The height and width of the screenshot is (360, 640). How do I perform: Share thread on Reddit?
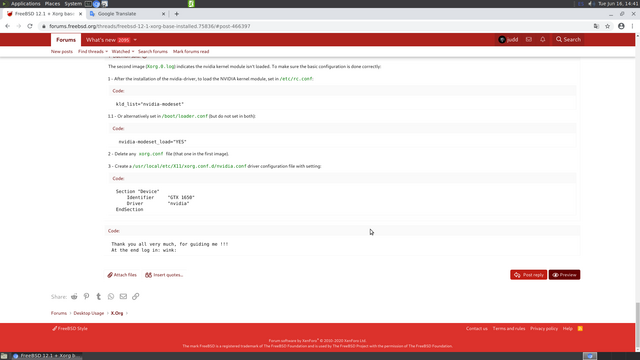pyautogui.click(x=74, y=296)
